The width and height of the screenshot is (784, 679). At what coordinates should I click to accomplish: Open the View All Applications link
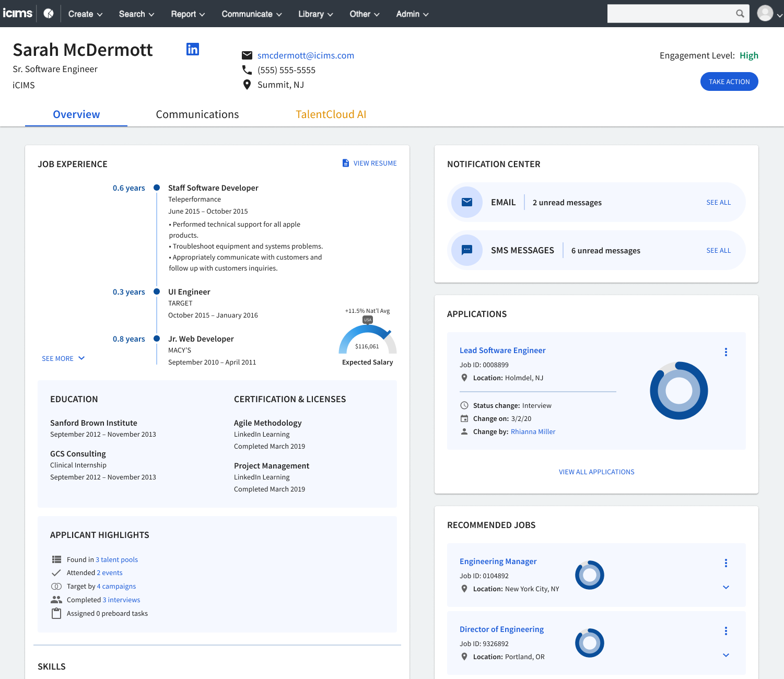(596, 472)
